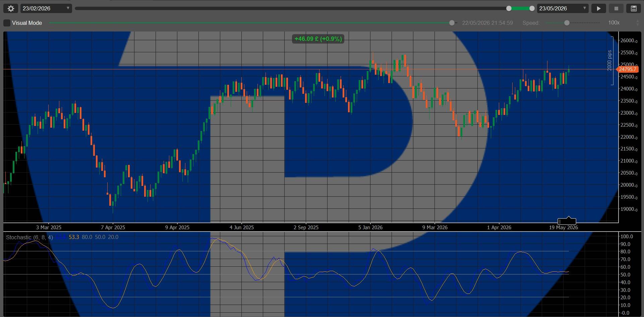Image resolution: width=644 pixels, height=317 pixels.
Task: Save results with the floppy disk icon
Action: (634, 8)
